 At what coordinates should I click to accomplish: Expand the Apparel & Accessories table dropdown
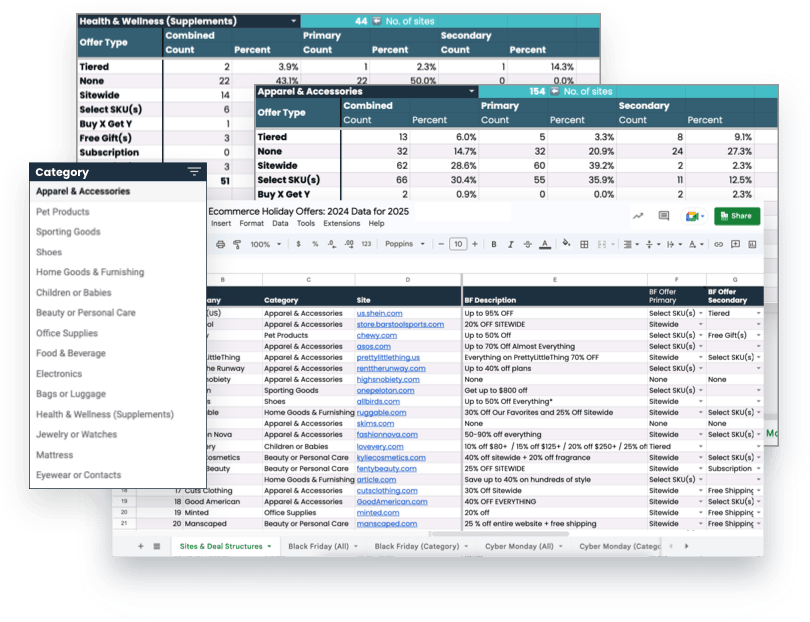click(x=470, y=91)
